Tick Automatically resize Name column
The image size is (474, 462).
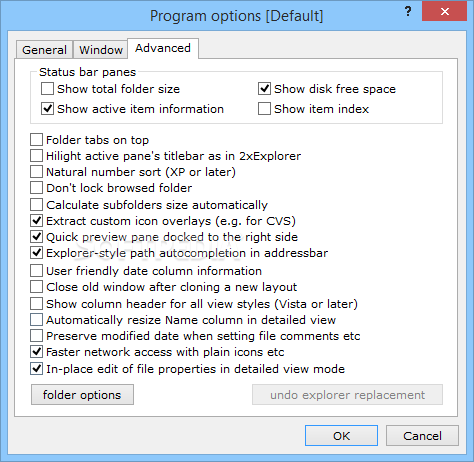pyautogui.click(x=36, y=320)
